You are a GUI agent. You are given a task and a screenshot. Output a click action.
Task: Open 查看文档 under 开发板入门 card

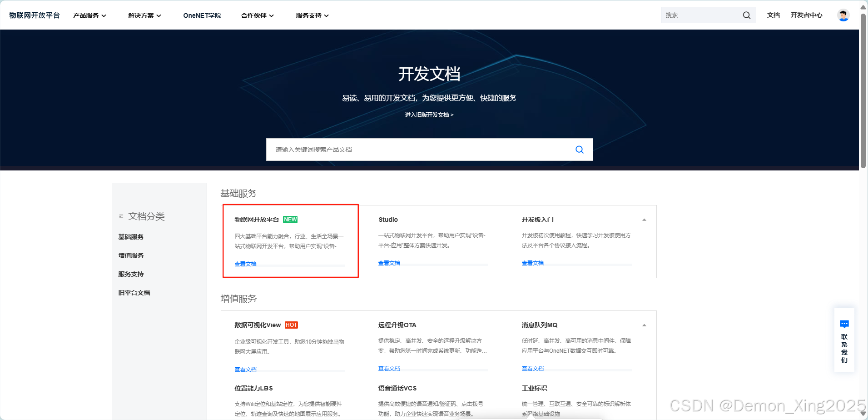[532, 263]
